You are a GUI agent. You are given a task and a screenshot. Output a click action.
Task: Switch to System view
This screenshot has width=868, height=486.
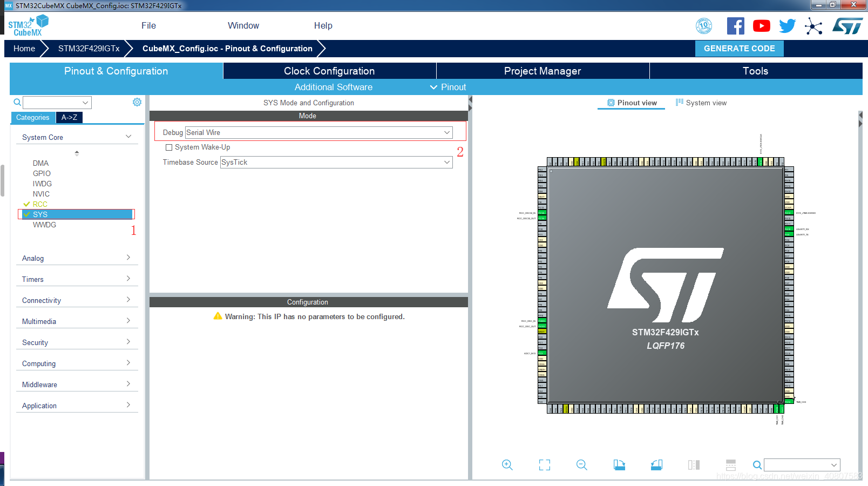701,103
